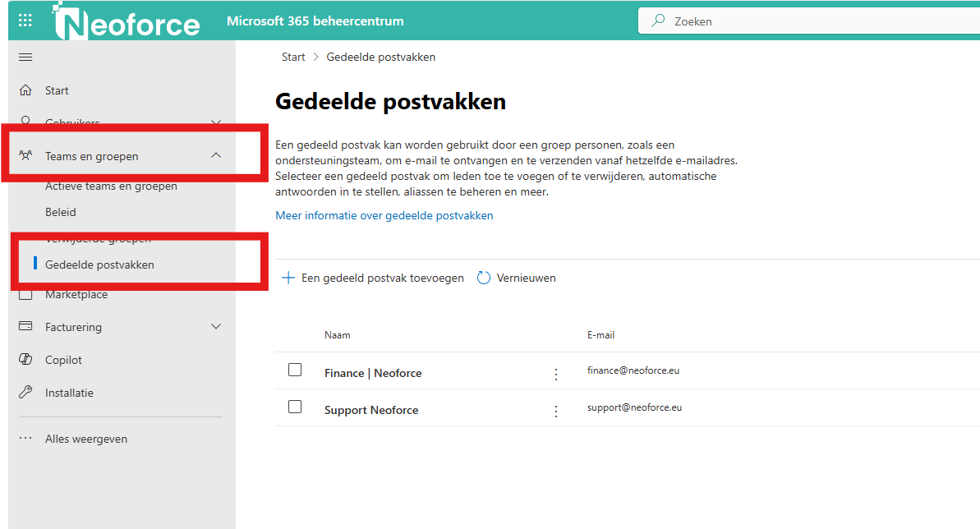Click the plus icon to add mailbox

tap(288, 278)
